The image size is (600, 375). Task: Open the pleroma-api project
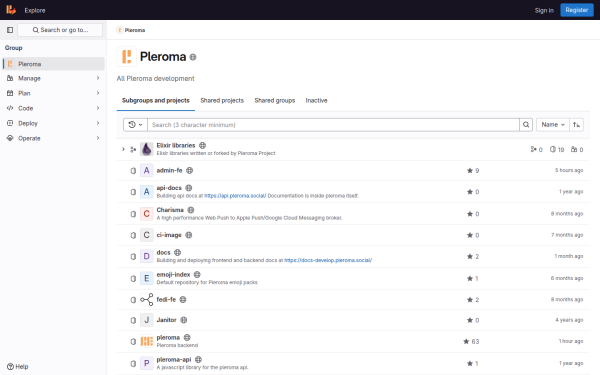click(174, 360)
